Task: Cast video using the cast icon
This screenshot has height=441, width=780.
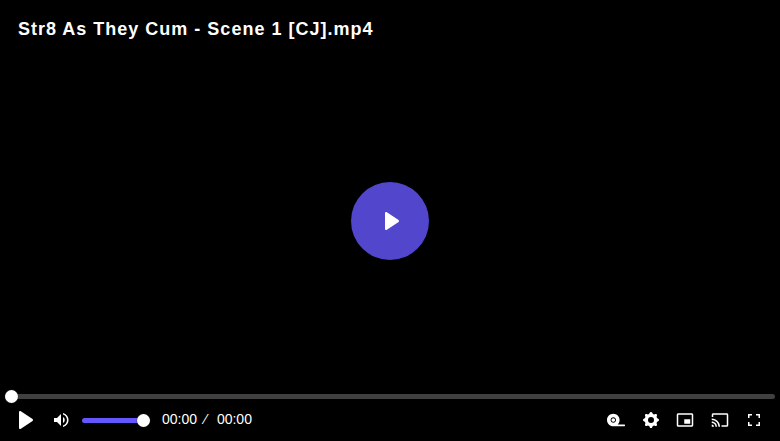Action: [x=720, y=420]
